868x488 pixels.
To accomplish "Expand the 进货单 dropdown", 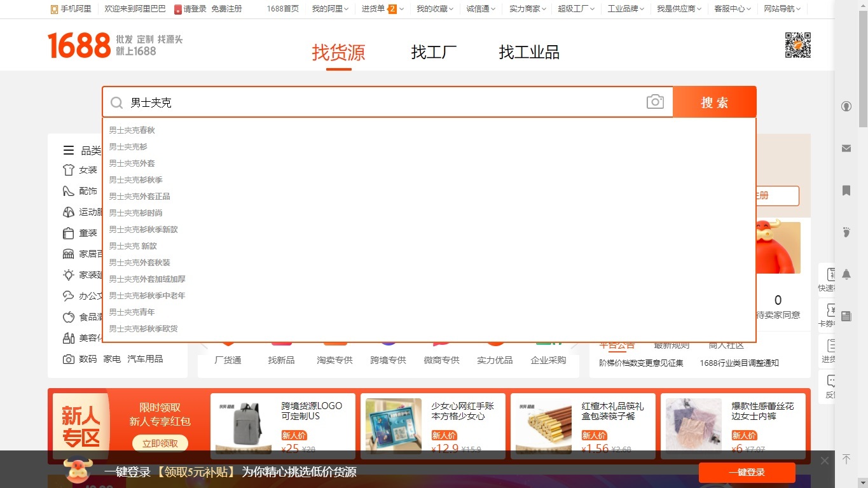I will 383,9.
